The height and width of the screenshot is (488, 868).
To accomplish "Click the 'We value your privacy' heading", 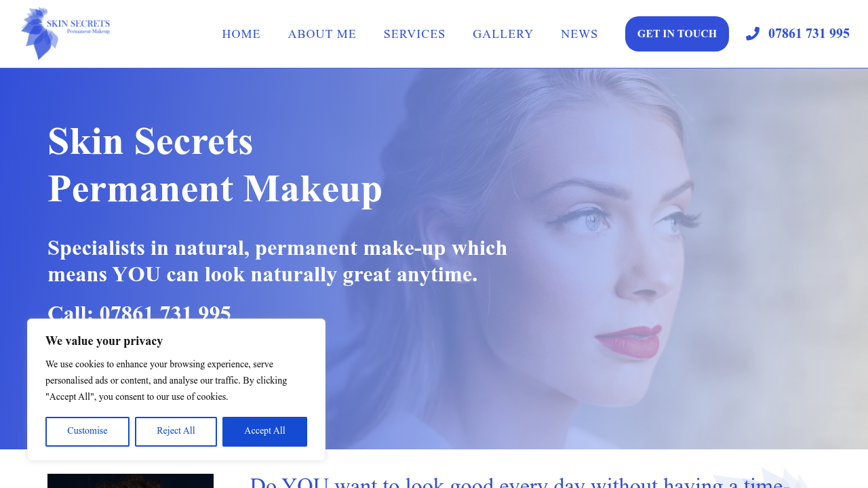I will click(x=104, y=341).
